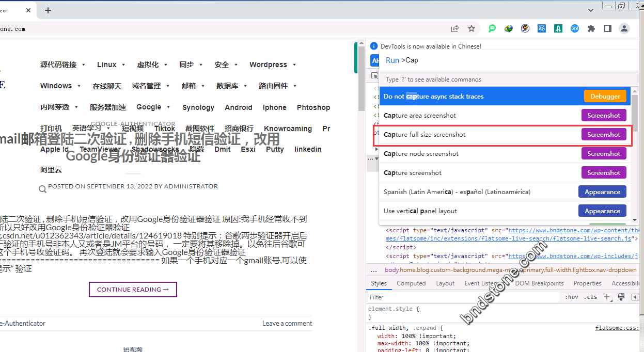Expand the Linux navigation dropdown
Screen dimensions: 644x352
tap(111, 65)
